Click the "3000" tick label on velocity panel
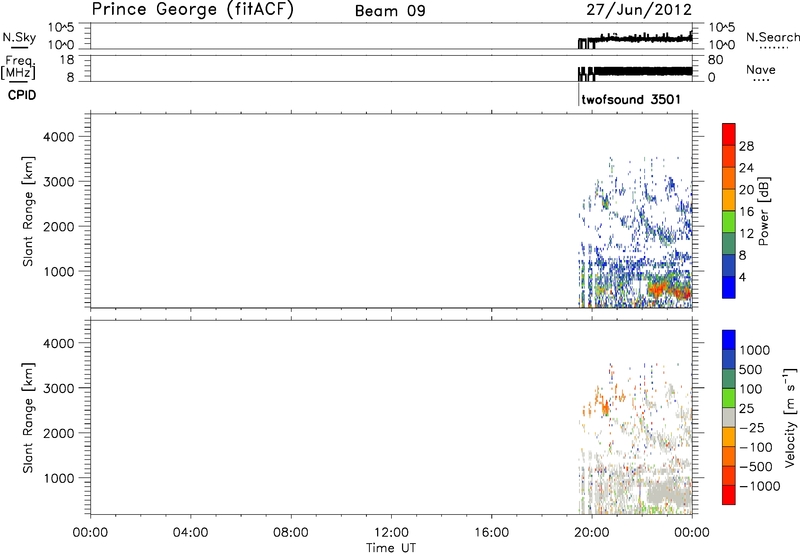 [58, 388]
